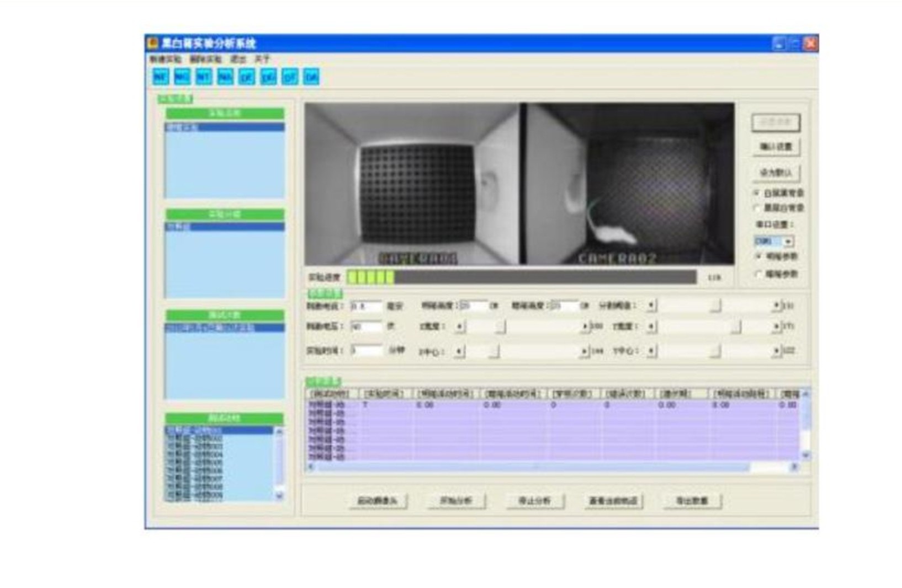
Task: Click the 实验时间 minutes input field
Action: coord(366,350)
